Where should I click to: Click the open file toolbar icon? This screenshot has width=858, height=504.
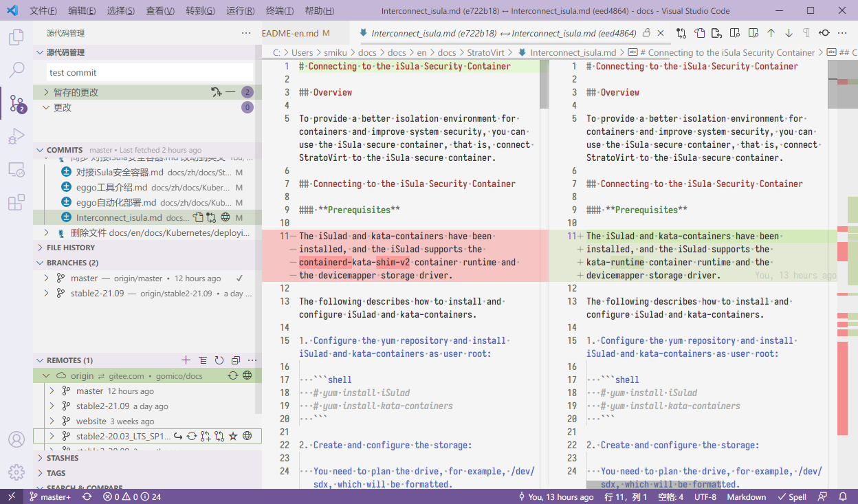[x=699, y=33]
